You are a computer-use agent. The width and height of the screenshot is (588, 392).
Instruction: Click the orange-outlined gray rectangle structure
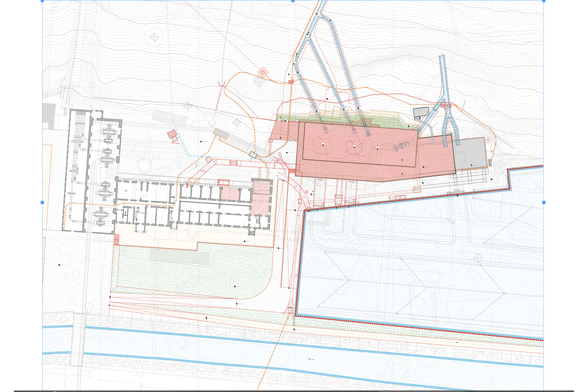coord(221,134)
